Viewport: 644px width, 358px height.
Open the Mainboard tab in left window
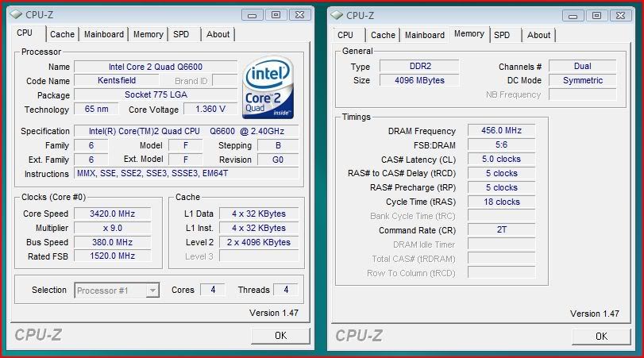coord(104,34)
